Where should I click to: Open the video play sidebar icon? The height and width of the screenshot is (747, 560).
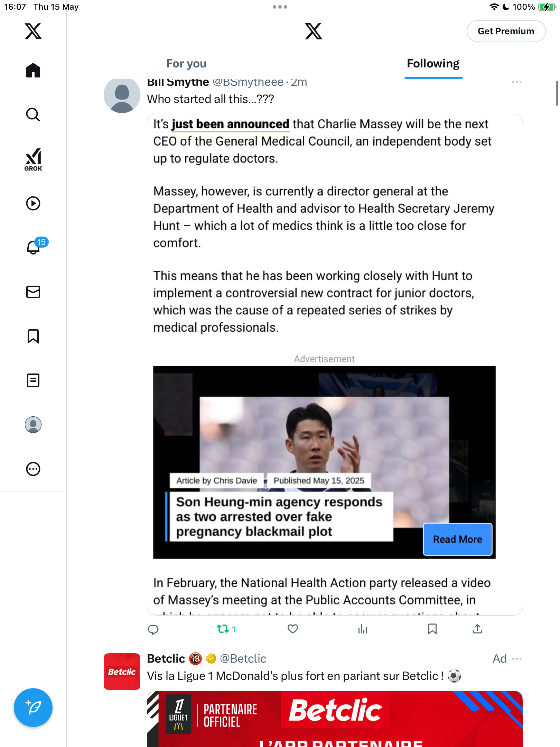[33, 203]
